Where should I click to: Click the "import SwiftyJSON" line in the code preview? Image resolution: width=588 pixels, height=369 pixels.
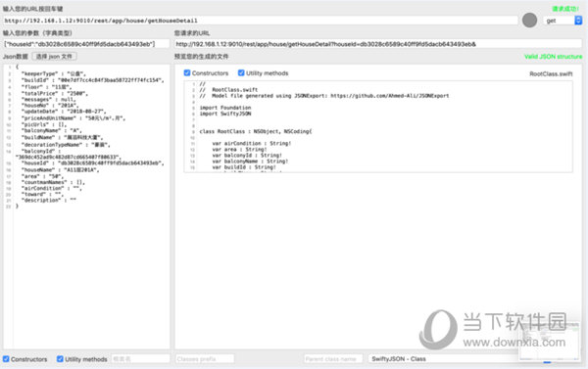(225, 114)
